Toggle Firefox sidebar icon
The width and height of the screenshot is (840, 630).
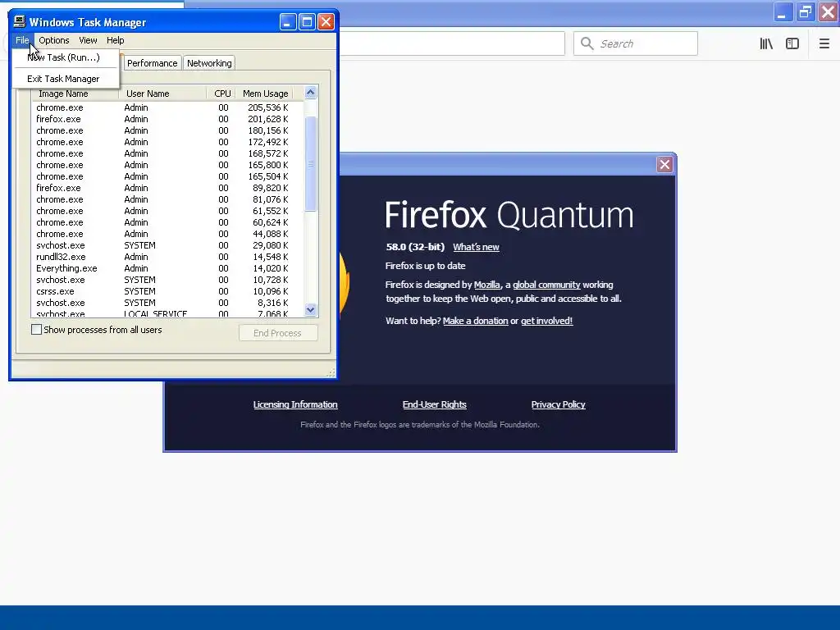[792, 44]
